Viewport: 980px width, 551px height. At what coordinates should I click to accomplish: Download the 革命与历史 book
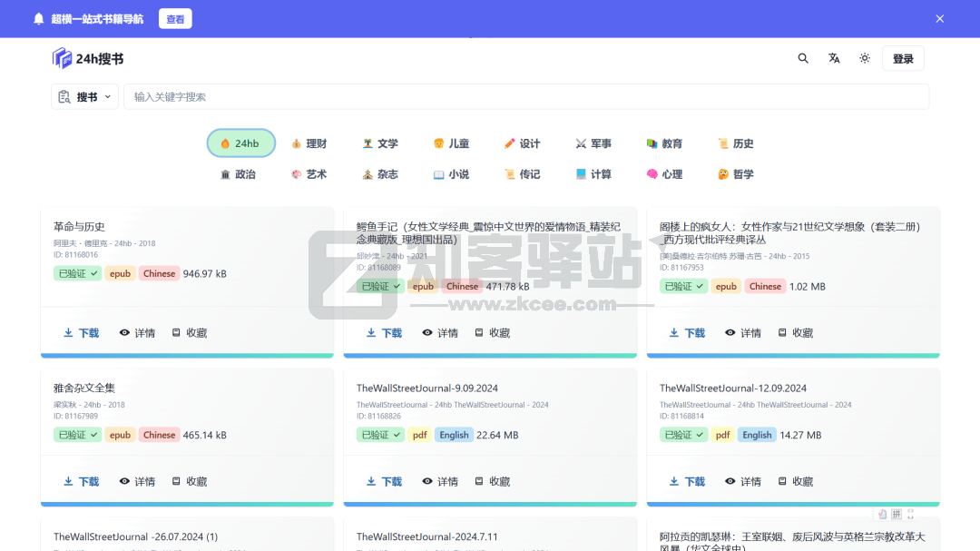[82, 333]
